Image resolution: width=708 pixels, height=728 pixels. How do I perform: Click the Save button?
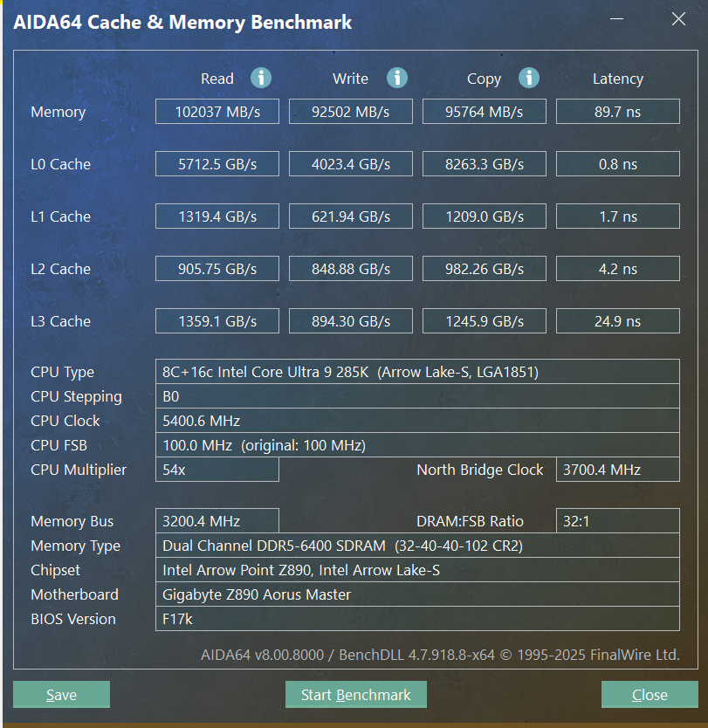(x=61, y=695)
